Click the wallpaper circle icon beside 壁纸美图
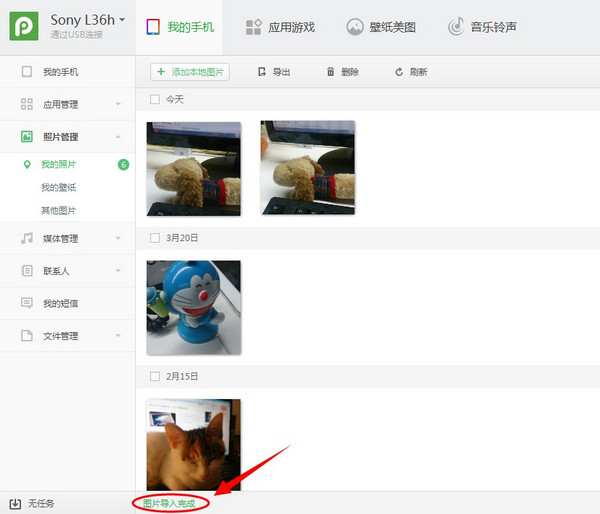 click(355, 27)
